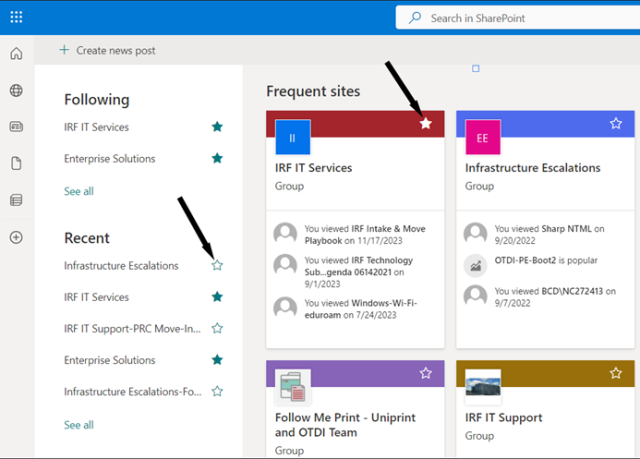Image resolution: width=640 pixels, height=459 pixels.
Task: Open Sharp NTML activity item
Action: click(x=549, y=235)
